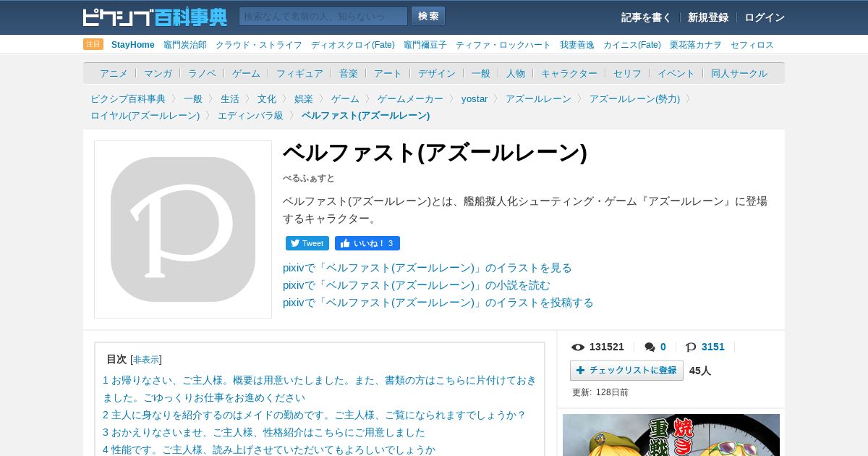The image size is (868, 456).
Task: Jump to section 4 性能です
Action: [x=269, y=449]
